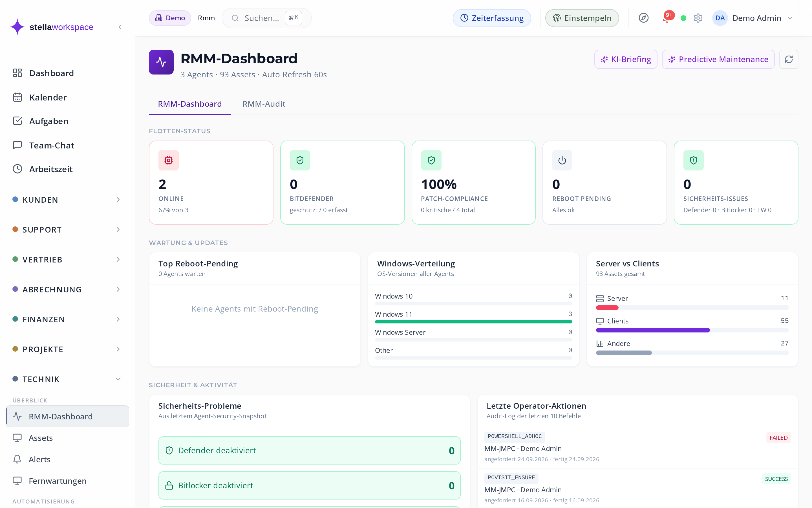Collapse the sidebar with the arrow
Viewport: 812px width, 508px height.
tap(120, 27)
